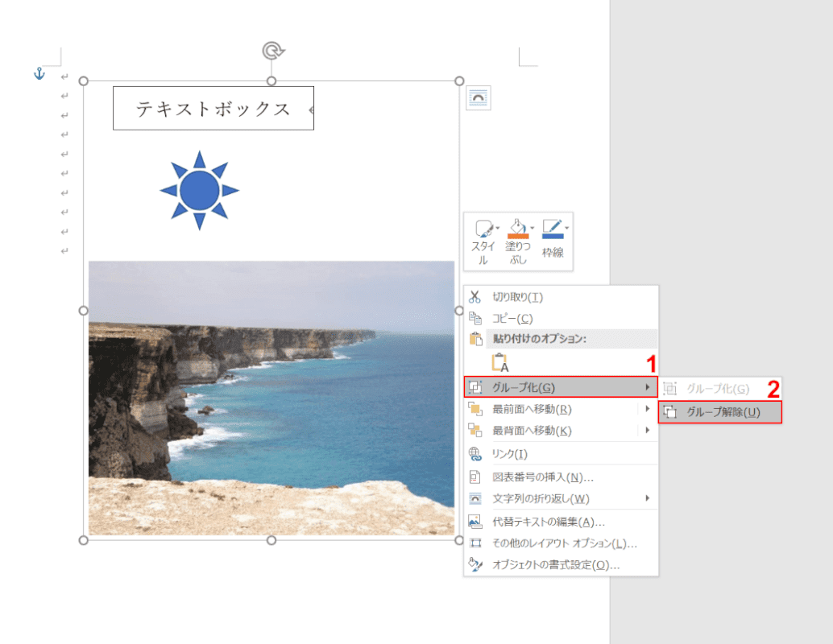Expand the arrow on the グループ化 row
This screenshot has height=644, width=833.
[647, 387]
